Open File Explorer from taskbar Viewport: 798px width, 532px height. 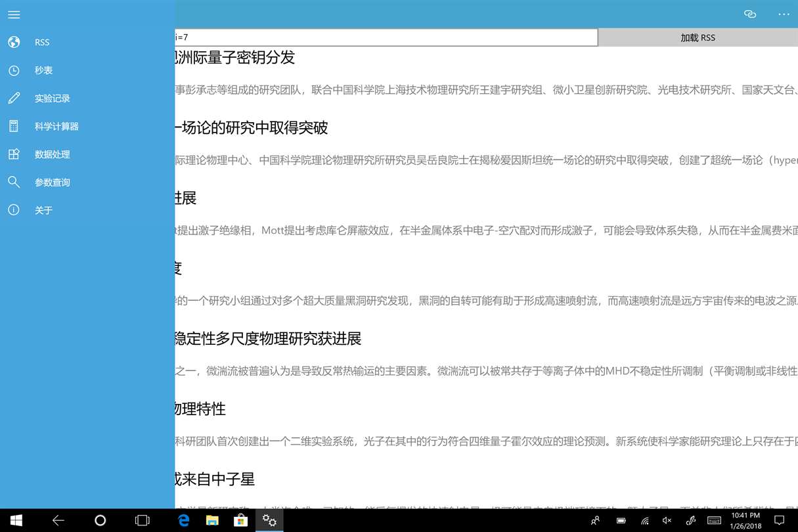[212, 520]
